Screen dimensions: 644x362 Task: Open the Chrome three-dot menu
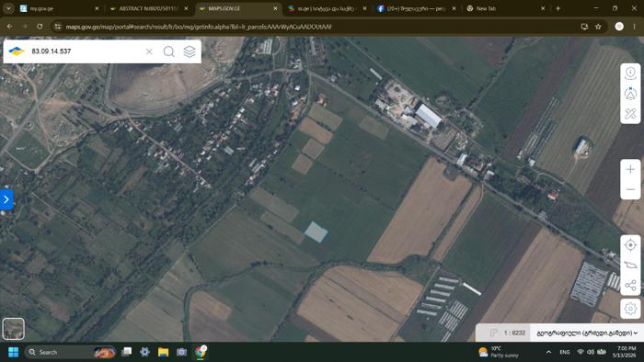click(x=634, y=27)
